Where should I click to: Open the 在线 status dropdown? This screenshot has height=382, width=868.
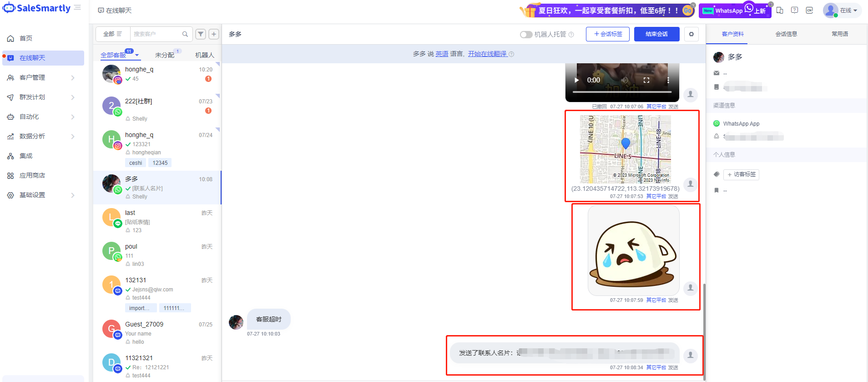click(843, 10)
